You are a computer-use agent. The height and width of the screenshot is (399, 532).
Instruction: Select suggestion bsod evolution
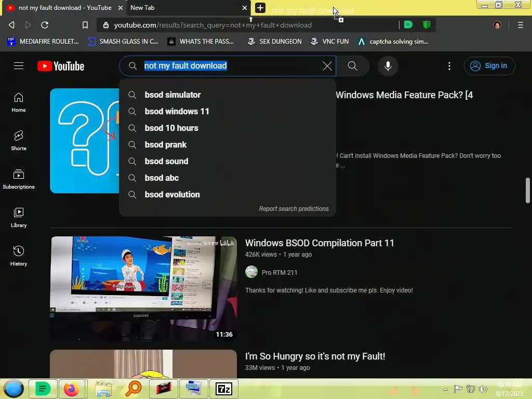(x=228, y=194)
